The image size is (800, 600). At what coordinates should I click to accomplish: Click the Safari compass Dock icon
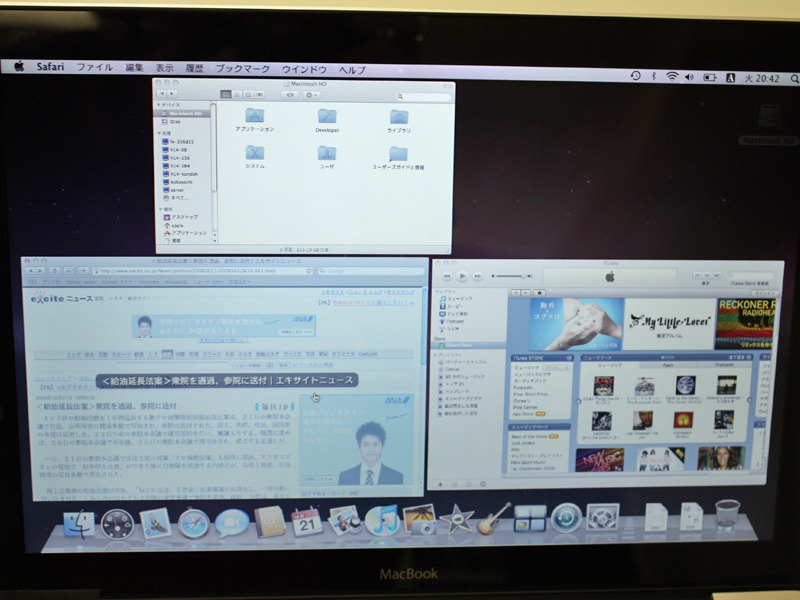click(193, 523)
